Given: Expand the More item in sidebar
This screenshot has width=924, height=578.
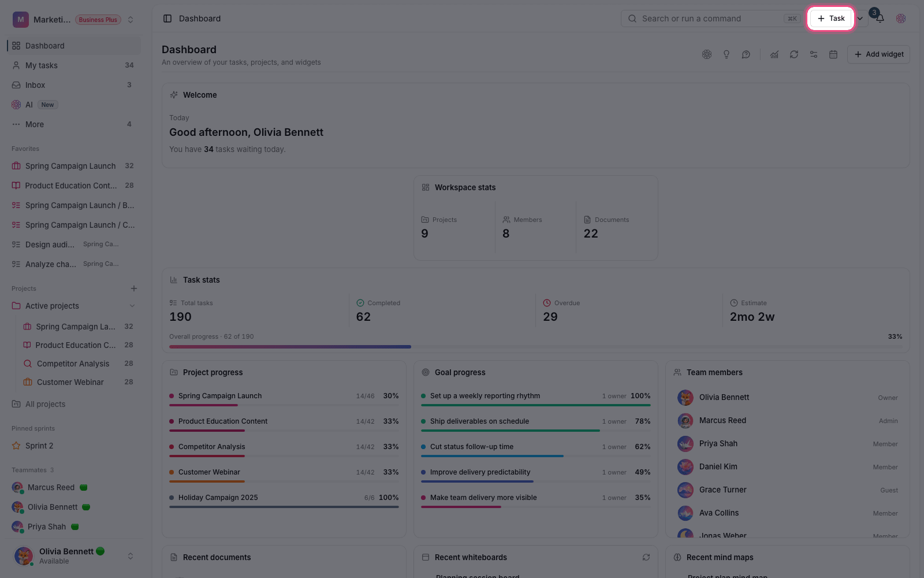Looking at the screenshot, I should (74, 124).
